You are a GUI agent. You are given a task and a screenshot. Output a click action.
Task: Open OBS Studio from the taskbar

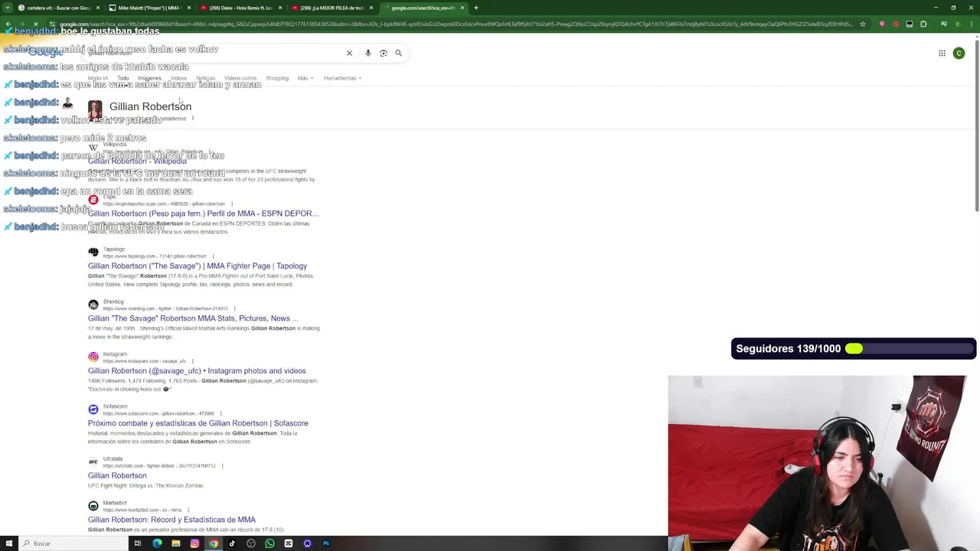251,543
